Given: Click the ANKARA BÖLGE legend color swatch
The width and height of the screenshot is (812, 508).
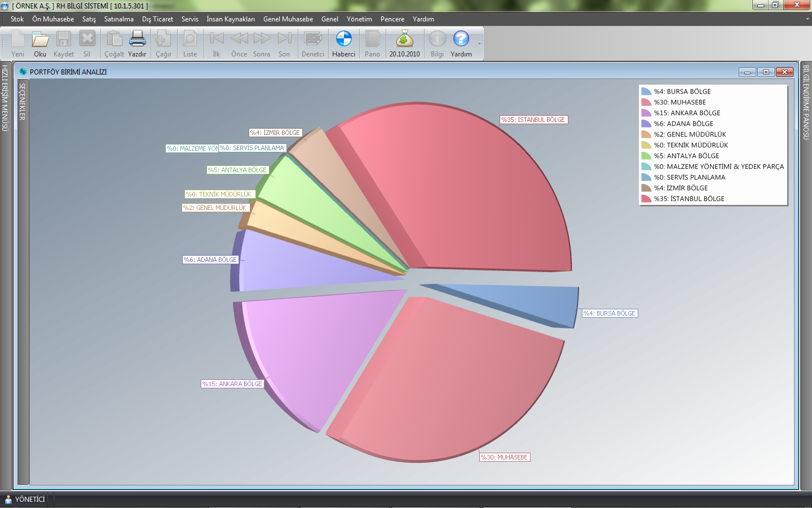Looking at the screenshot, I should pos(646,113).
